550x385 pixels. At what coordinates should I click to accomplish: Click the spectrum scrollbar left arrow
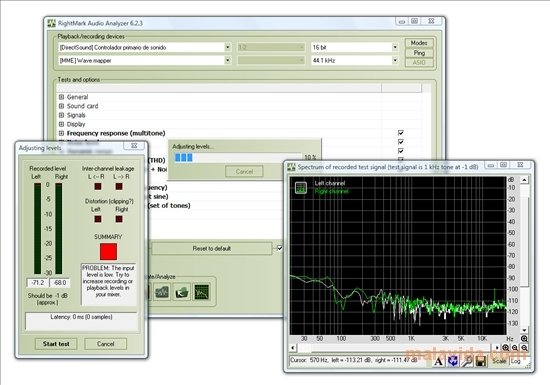[293, 348]
